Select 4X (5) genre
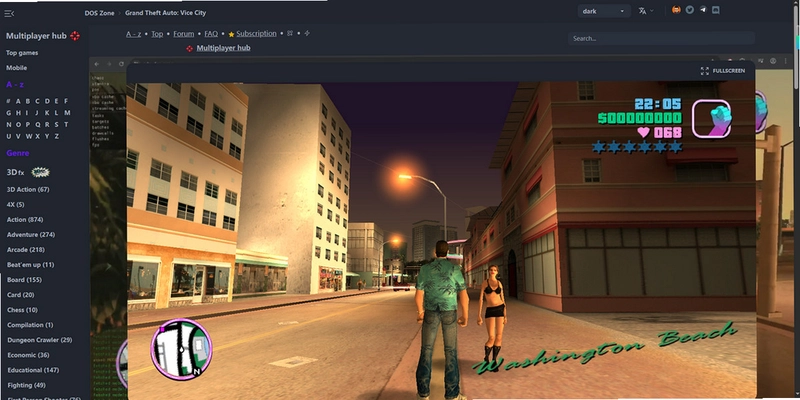Viewport: 800px width, 400px height. [x=15, y=205]
